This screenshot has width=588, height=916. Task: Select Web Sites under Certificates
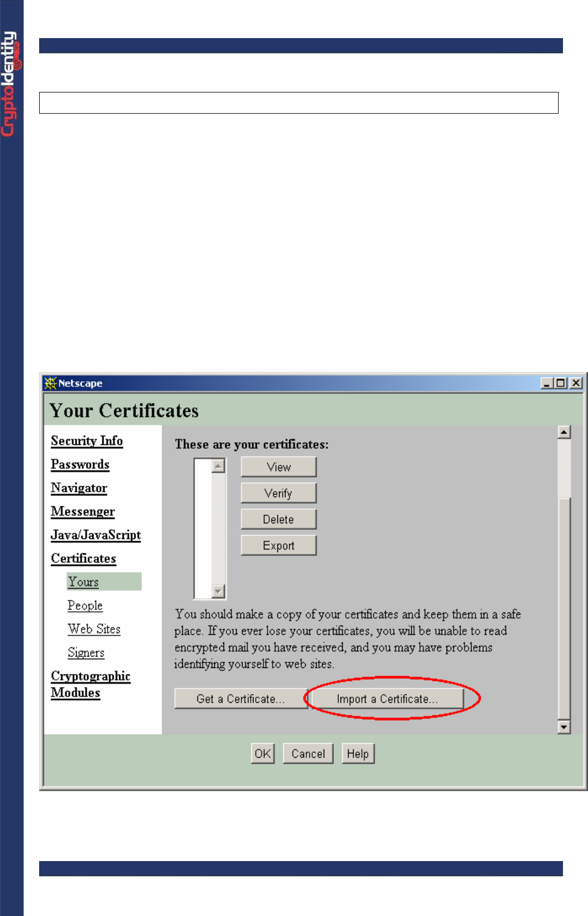94,629
